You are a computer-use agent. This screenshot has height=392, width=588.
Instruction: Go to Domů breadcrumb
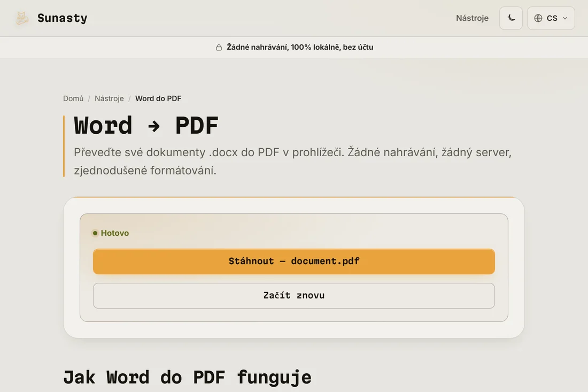pos(73,98)
